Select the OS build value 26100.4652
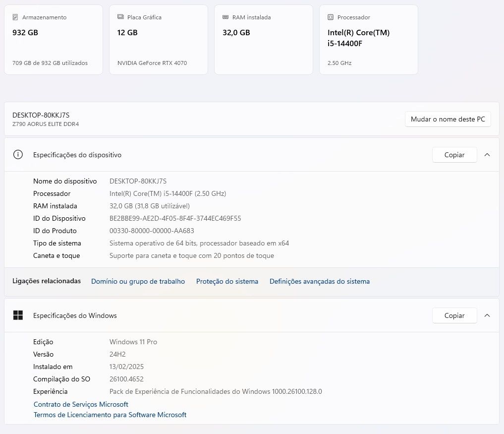This screenshot has height=434, width=504. pos(126,379)
